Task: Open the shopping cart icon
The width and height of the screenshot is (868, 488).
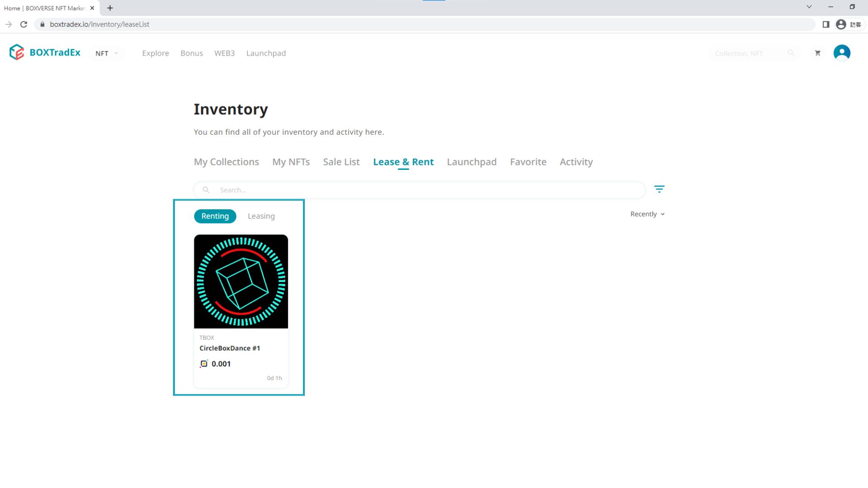Action: click(x=817, y=53)
